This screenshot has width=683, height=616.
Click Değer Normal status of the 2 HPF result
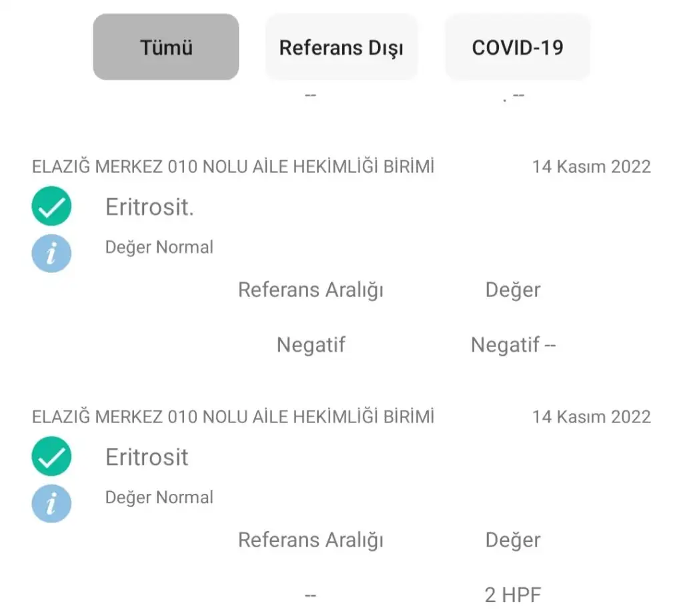pos(159,498)
